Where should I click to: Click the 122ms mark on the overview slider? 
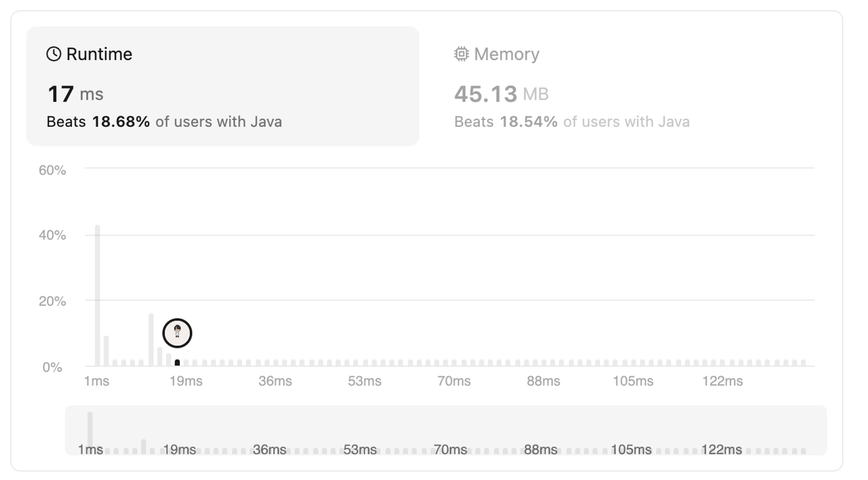pyautogui.click(x=721, y=450)
